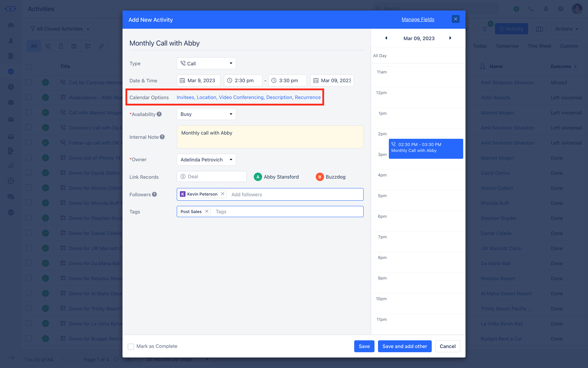Viewport: 588px width, 368px height.
Task: Check the Call for Caressa Henman row checkbox
Action: point(29,82)
